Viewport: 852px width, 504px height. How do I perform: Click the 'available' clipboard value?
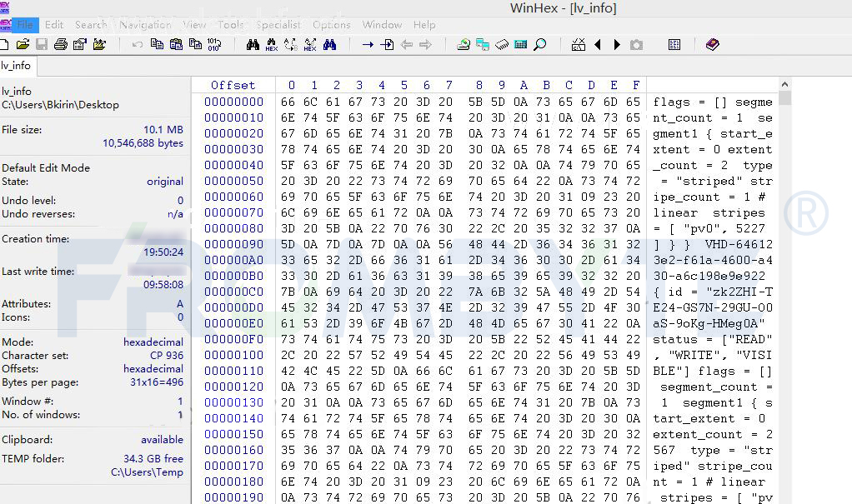pyautogui.click(x=162, y=439)
